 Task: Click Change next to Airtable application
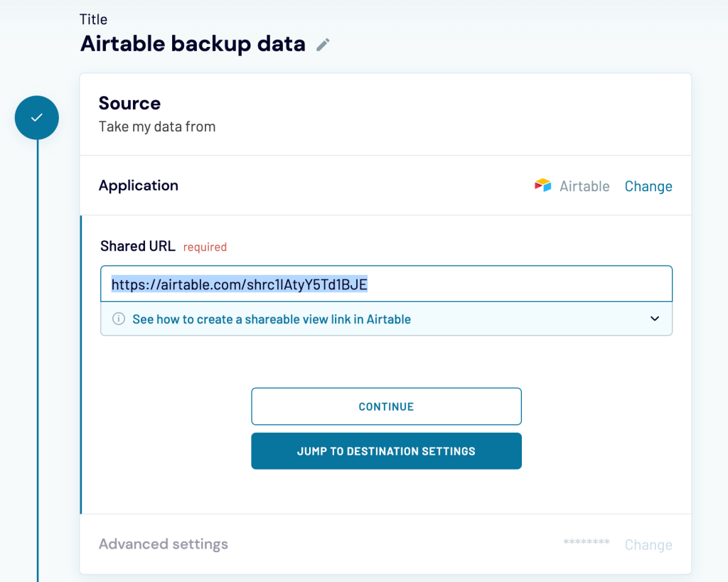(x=648, y=186)
